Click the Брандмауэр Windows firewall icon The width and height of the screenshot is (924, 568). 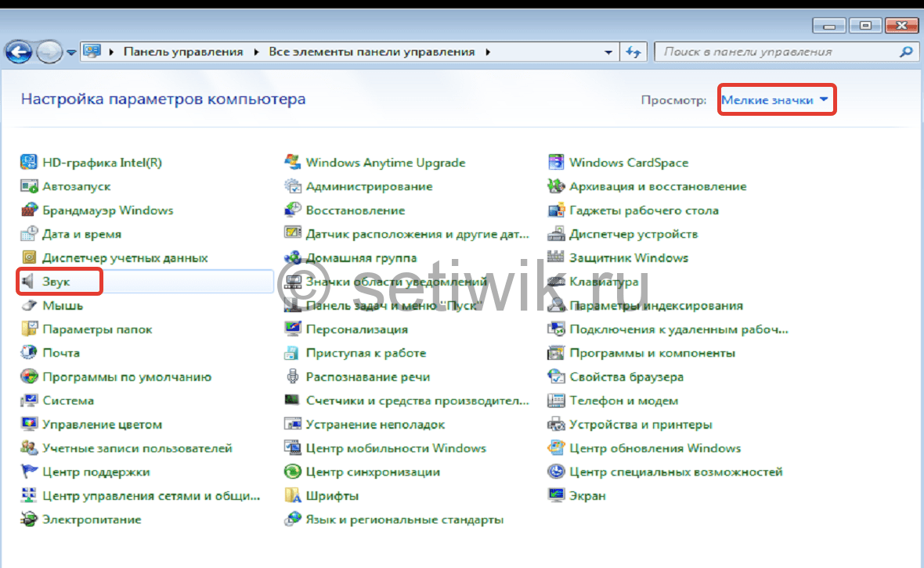(28, 210)
